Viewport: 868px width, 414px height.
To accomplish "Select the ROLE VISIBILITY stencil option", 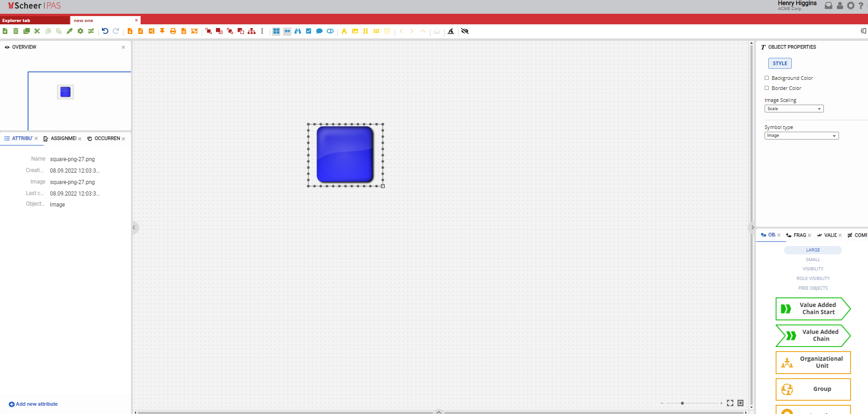I will (x=813, y=279).
